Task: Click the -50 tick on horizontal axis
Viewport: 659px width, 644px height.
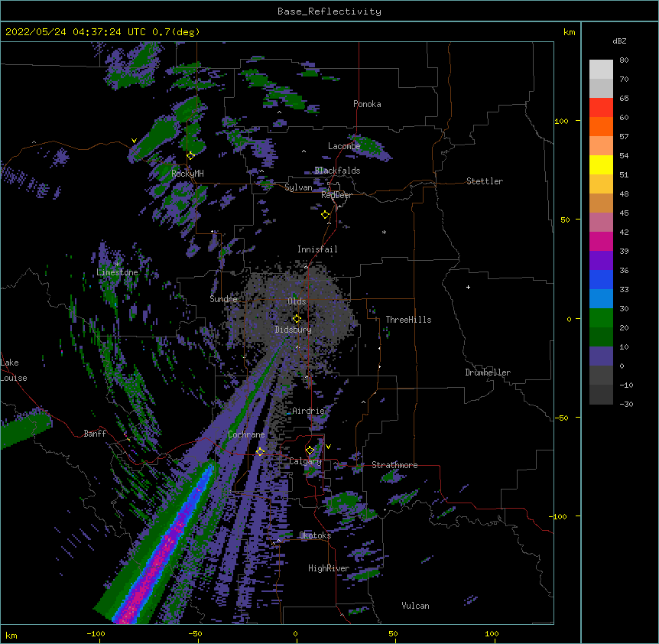Action: point(195,634)
